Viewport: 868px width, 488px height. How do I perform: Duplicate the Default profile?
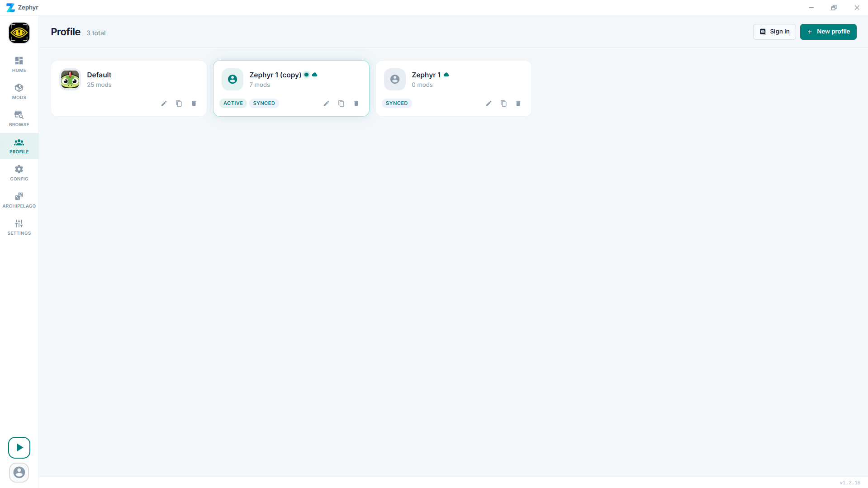pos(179,103)
